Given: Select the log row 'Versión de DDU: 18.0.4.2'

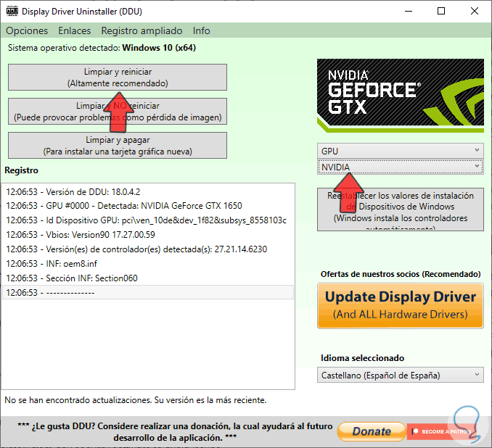Looking at the screenshot, I should (x=147, y=192).
